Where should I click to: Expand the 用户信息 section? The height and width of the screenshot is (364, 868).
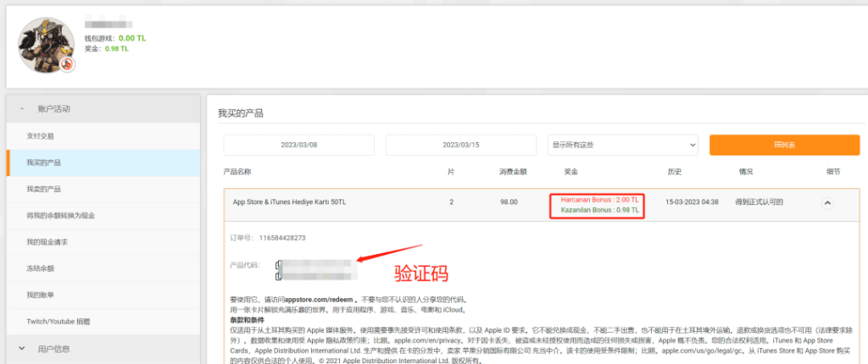103,349
